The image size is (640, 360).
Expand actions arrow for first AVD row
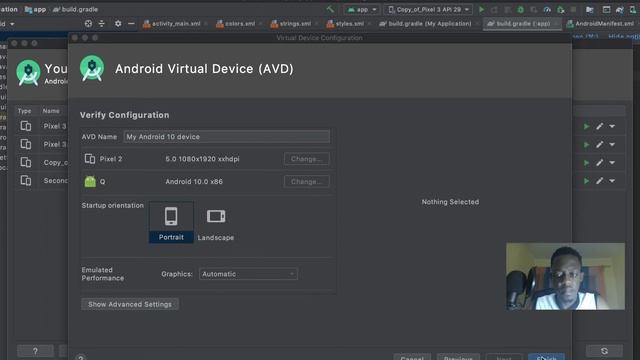612,127
